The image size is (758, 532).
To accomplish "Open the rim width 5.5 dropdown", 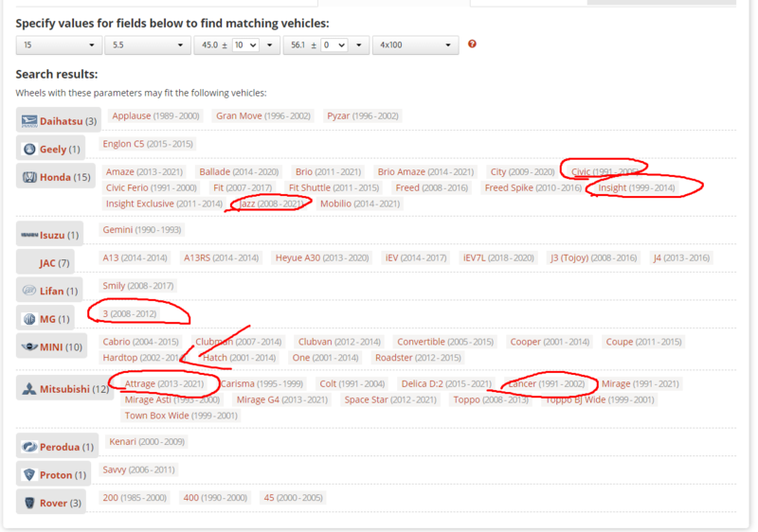I will 148,44.
